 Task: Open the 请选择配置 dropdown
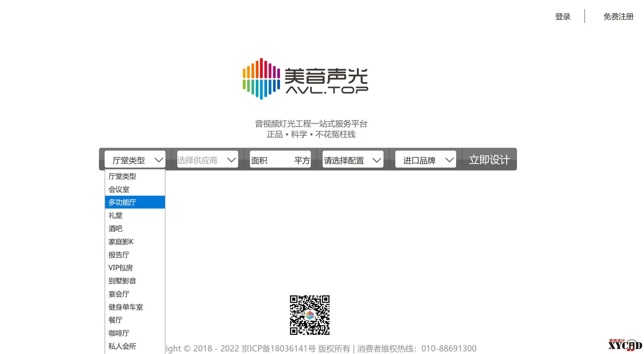point(353,160)
